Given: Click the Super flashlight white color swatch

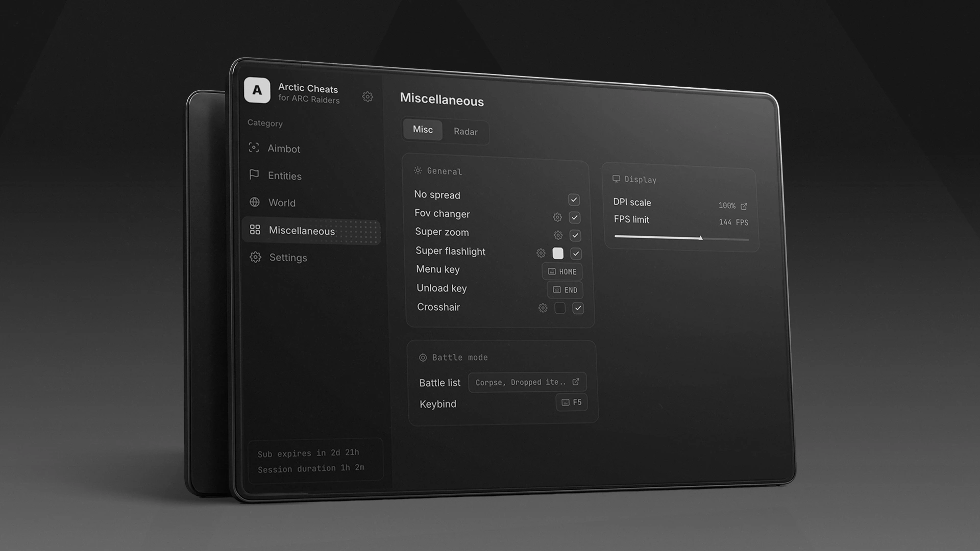Looking at the screenshot, I should click(558, 253).
